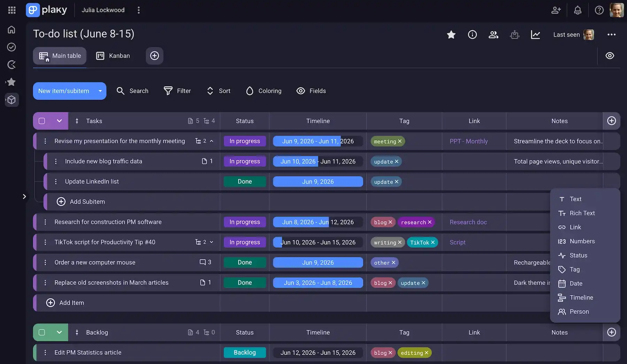Open timeline progress Jun 8, 2026 - Jun 12, 2026
627x364 pixels.
point(318,222)
